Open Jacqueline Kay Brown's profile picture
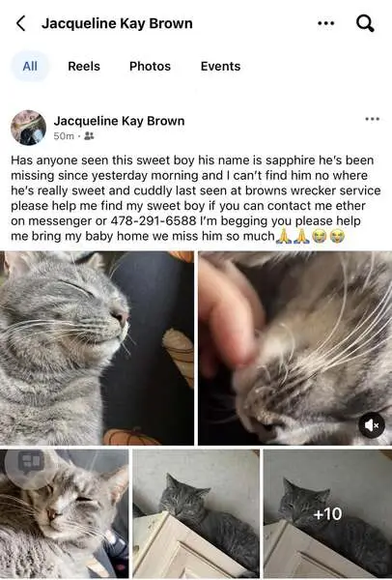The height and width of the screenshot is (580, 392). pos(28,128)
